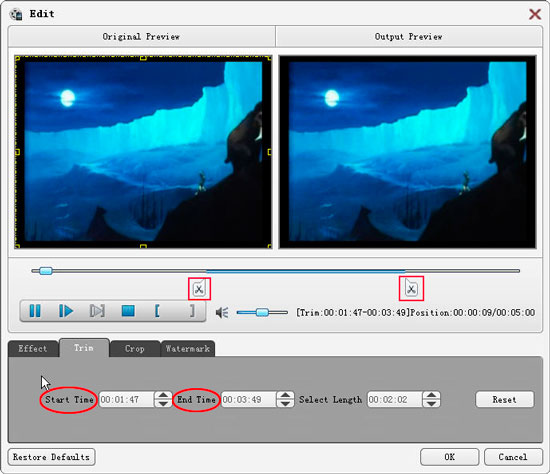Screen dimensions: 550x474
Task: Click the play button
Action: (66, 311)
